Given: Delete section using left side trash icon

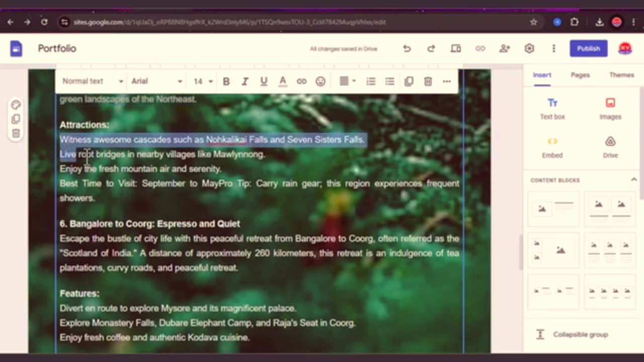Looking at the screenshot, I should (x=16, y=133).
